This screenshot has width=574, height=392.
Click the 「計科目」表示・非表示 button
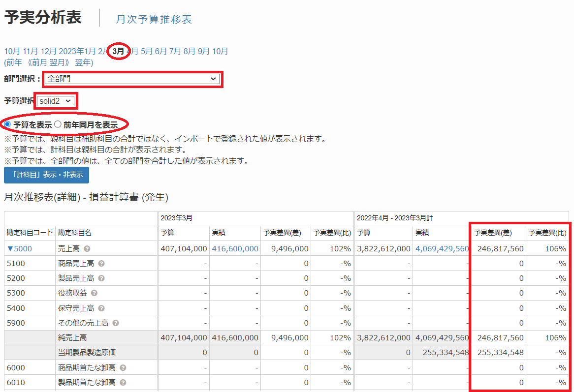[46, 175]
